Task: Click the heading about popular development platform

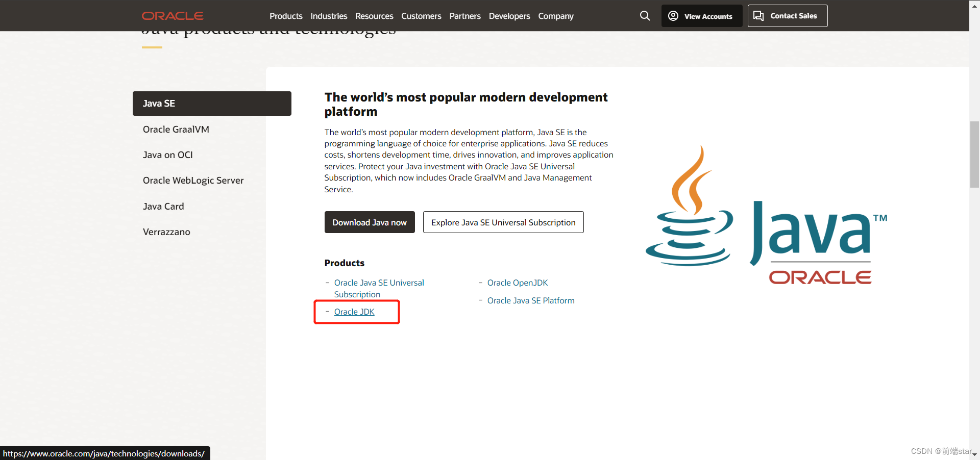Action: (466, 104)
